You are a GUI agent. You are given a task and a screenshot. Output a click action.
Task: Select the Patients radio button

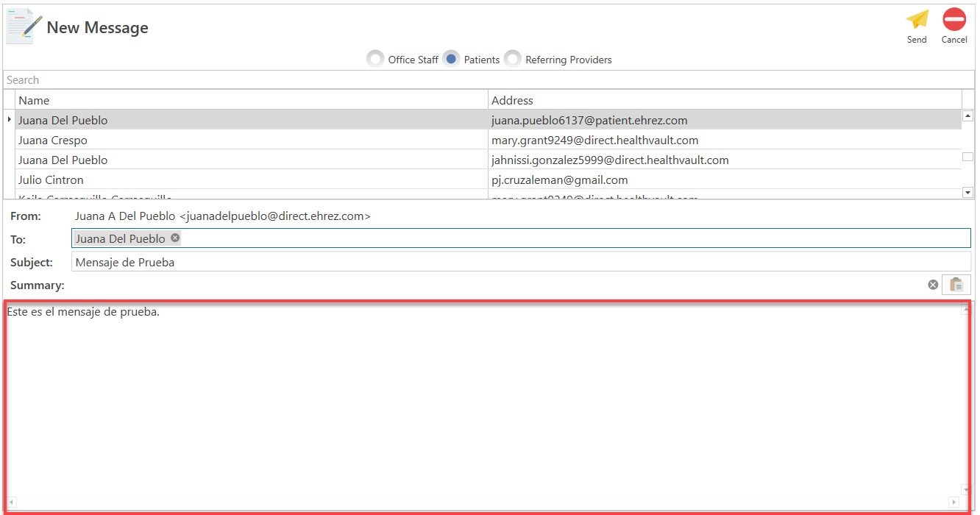452,59
